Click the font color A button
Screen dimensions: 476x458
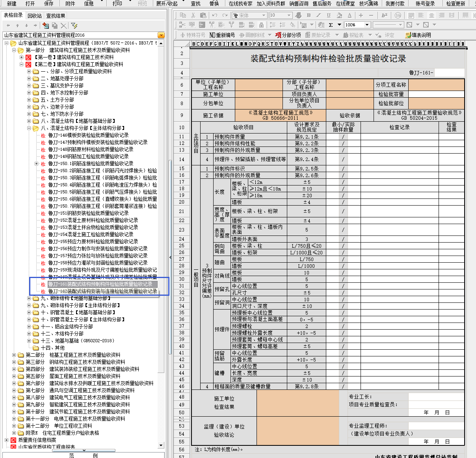point(350,15)
